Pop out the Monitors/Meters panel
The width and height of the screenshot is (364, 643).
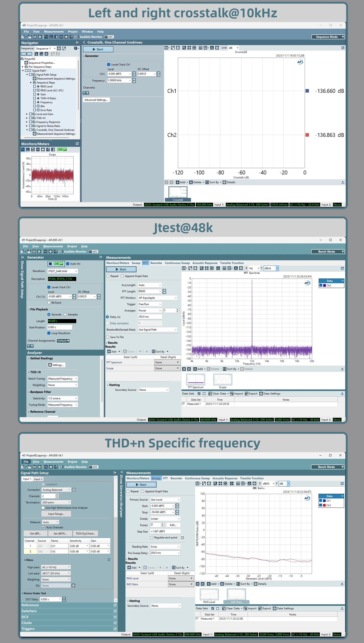pyautogui.click(x=77, y=144)
